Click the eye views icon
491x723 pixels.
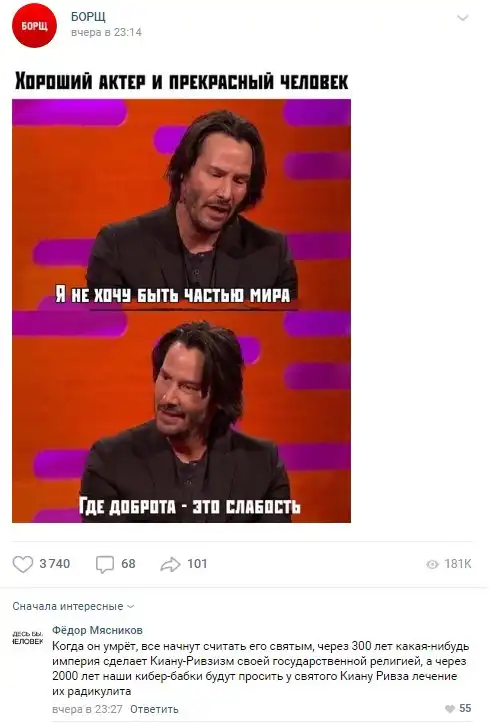point(432,564)
